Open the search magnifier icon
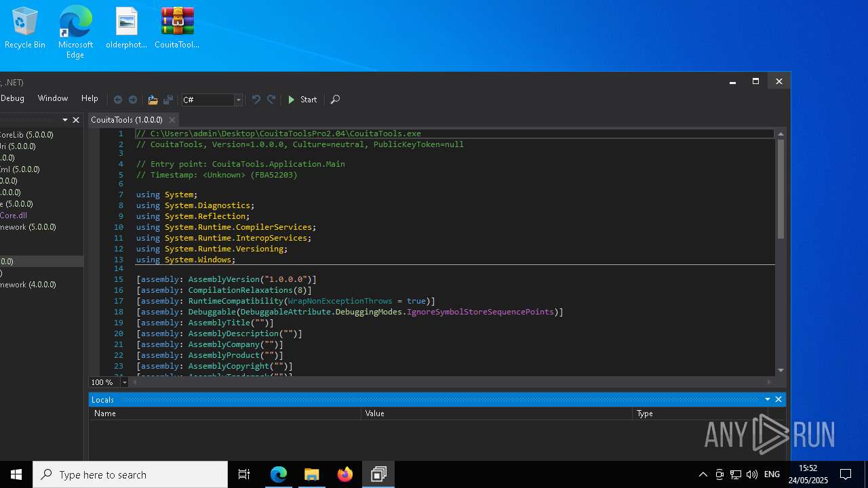 tap(335, 100)
